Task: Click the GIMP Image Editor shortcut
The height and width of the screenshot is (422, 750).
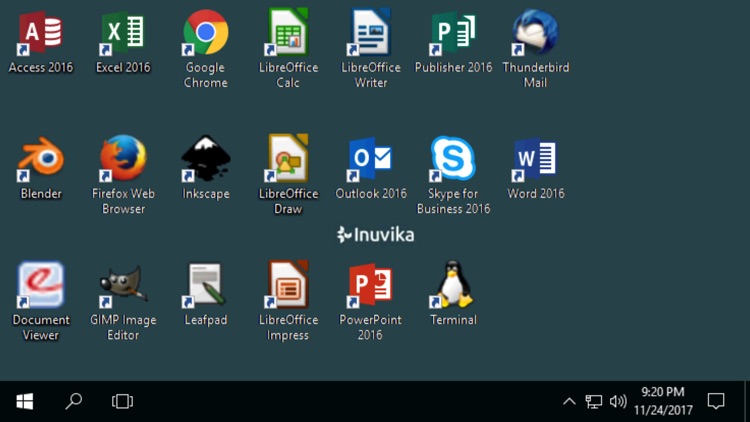Action: tap(123, 285)
